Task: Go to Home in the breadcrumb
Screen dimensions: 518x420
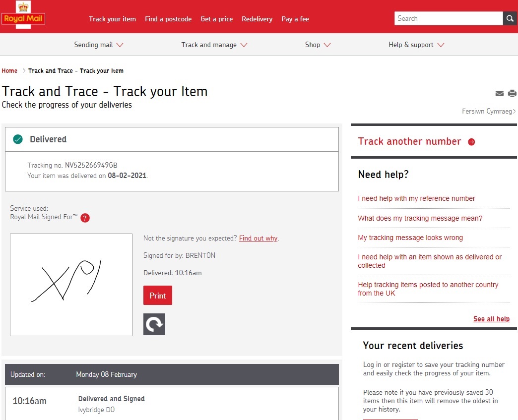Action: click(9, 71)
